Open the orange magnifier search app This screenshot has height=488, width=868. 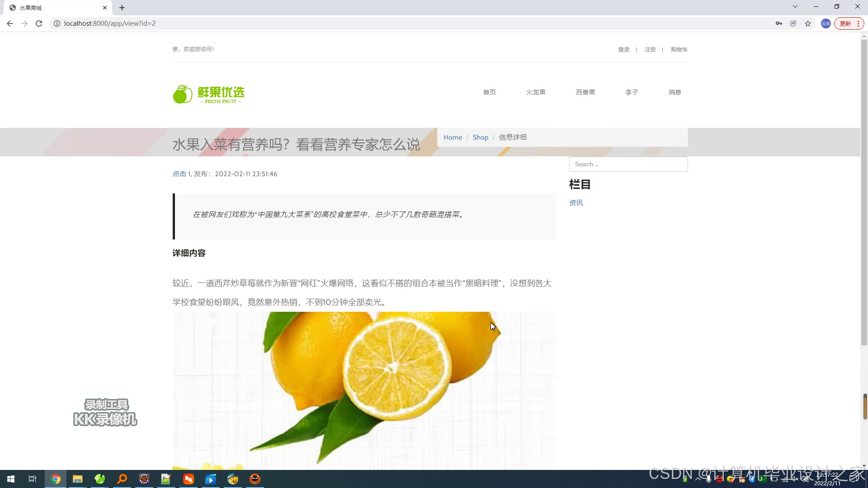(122, 479)
